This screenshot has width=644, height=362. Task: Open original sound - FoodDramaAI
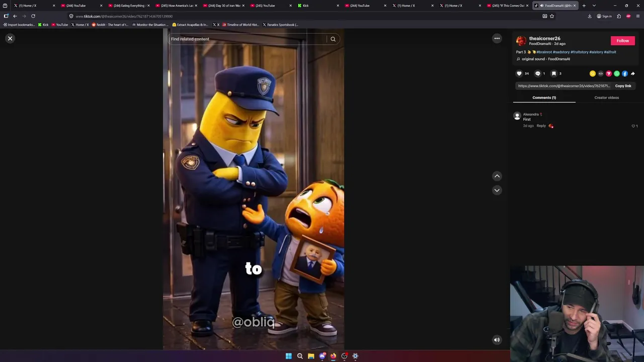click(545, 59)
